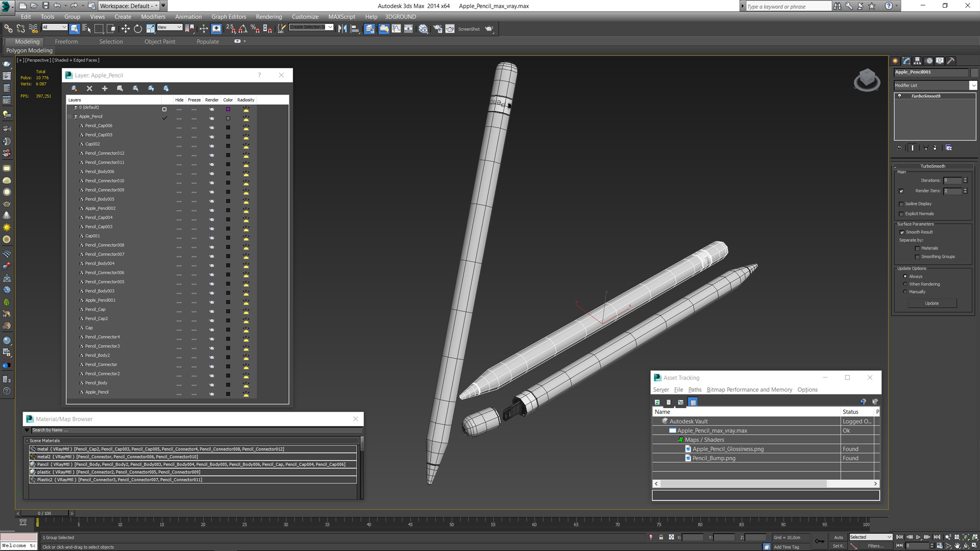Collapse Scene Materials group
The width and height of the screenshot is (980, 551).
[x=27, y=441]
